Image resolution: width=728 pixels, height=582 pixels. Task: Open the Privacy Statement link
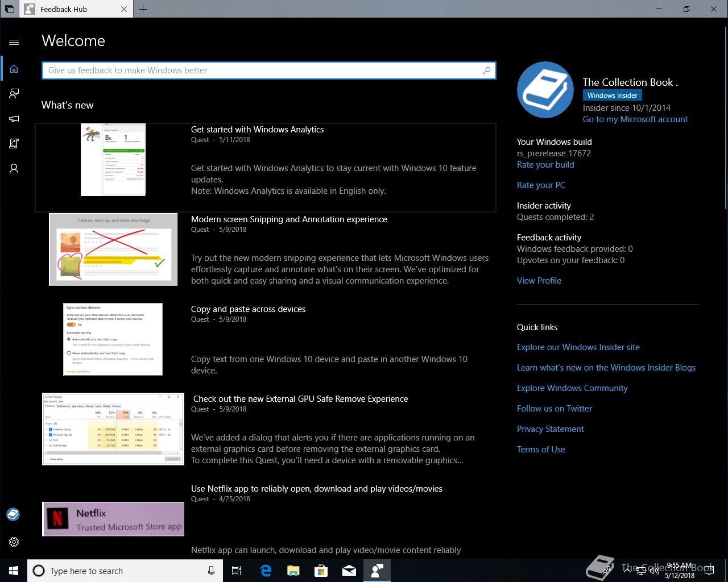click(x=551, y=429)
